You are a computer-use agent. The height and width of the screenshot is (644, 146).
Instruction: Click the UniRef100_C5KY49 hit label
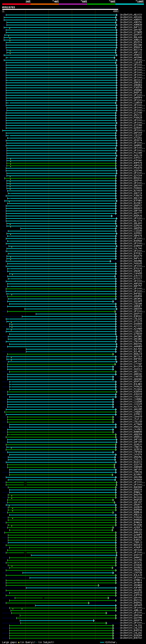click(131, 341)
